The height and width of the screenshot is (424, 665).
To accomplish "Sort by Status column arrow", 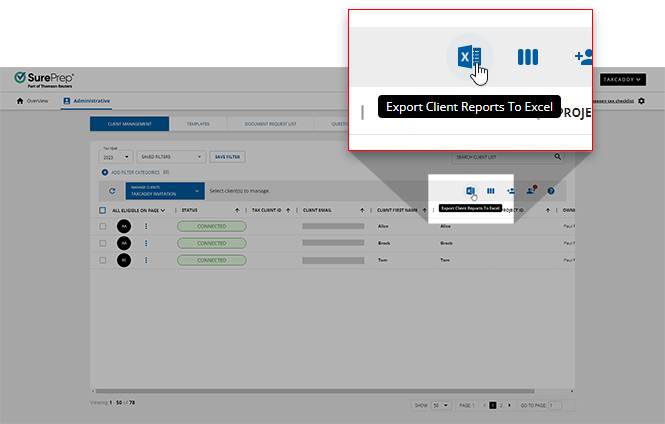I will tap(237, 210).
